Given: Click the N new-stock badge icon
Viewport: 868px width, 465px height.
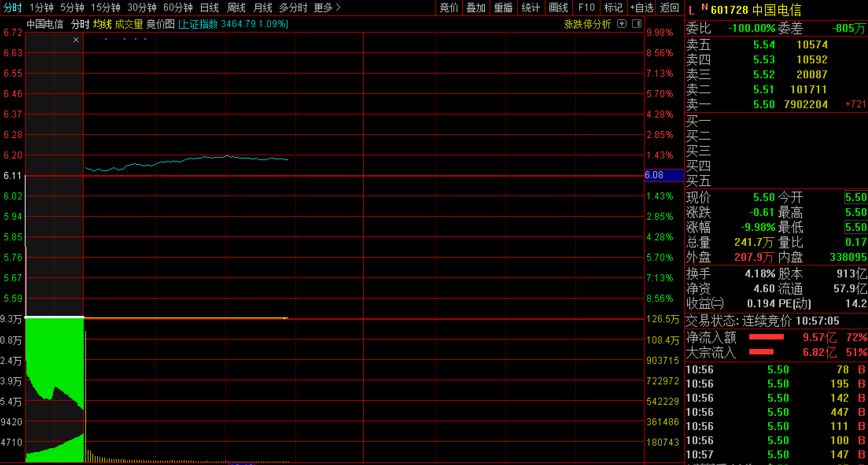Looking at the screenshot, I should point(704,7).
